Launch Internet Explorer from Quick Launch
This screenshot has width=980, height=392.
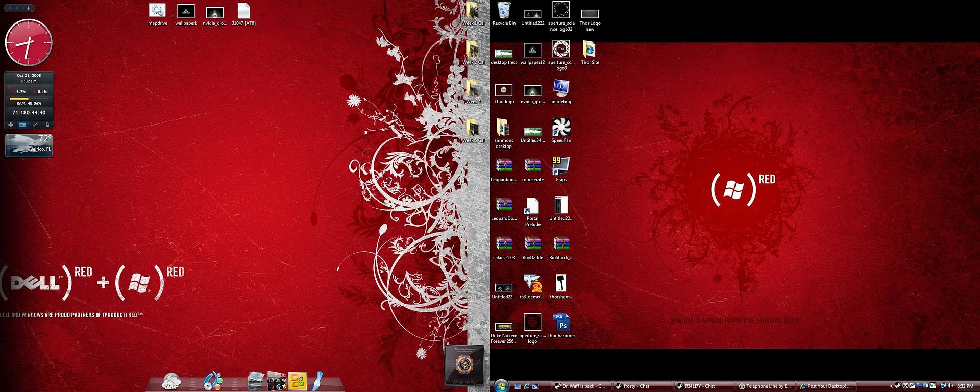click(x=527, y=386)
